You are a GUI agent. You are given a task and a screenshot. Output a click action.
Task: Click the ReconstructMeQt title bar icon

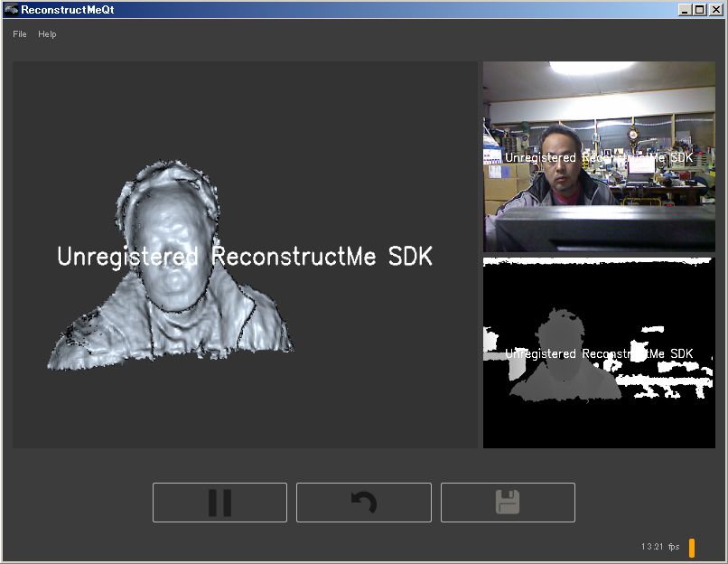pyautogui.click(x=11, y=9)
